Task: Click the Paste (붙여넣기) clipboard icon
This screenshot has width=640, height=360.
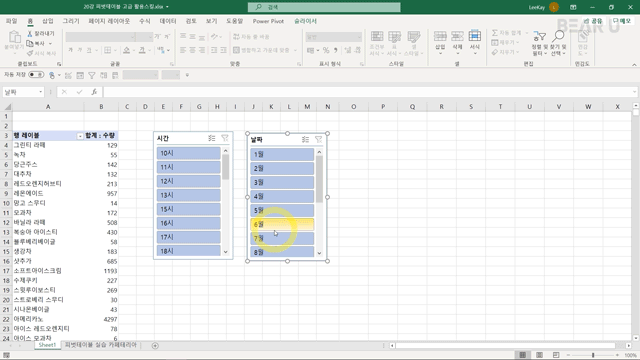Action: [15, 37]
